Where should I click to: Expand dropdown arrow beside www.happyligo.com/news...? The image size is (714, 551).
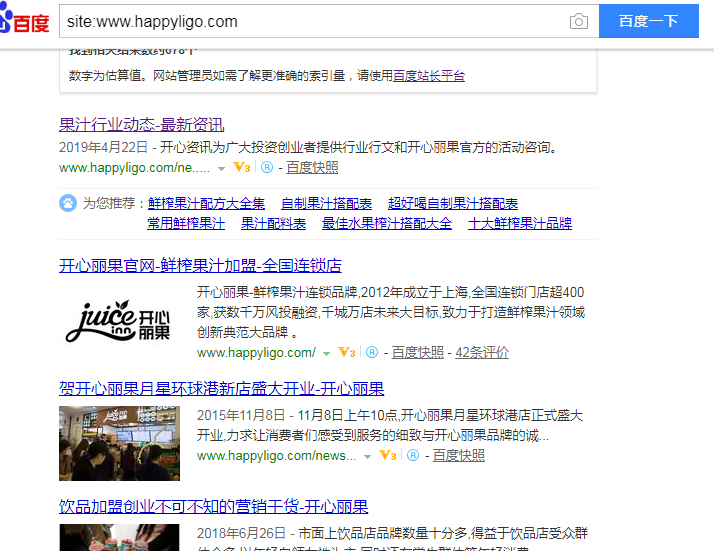367,456
